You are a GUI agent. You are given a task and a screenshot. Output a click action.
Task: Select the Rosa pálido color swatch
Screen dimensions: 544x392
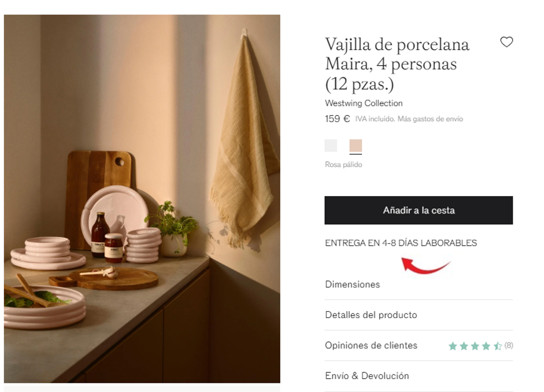pyautogui.click(x=356, y=146)
